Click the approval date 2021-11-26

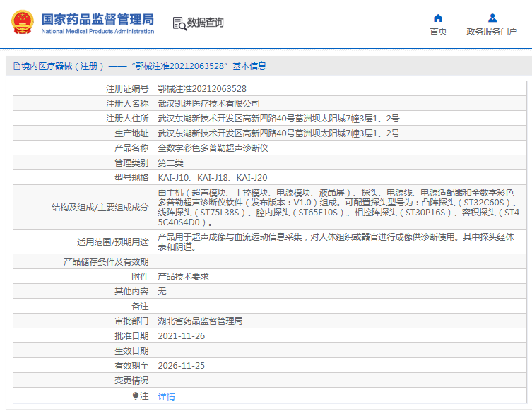(x=182, y=335)
